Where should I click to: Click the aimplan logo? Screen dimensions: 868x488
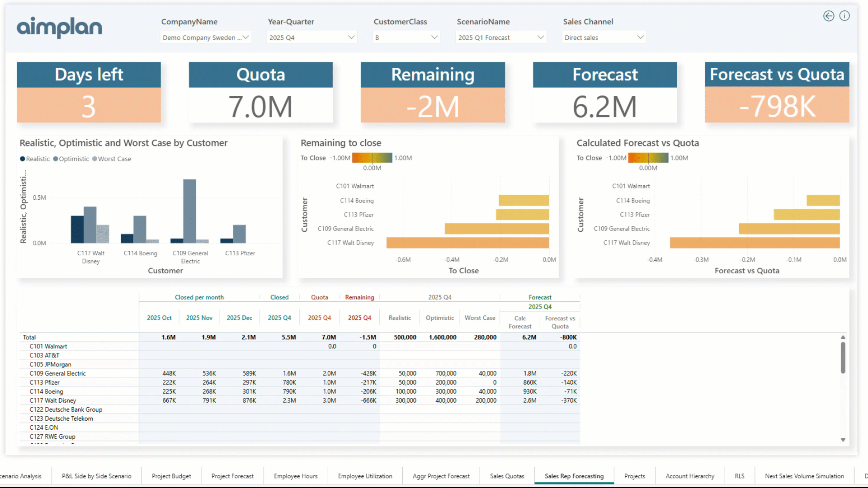[x=59, y=28]
